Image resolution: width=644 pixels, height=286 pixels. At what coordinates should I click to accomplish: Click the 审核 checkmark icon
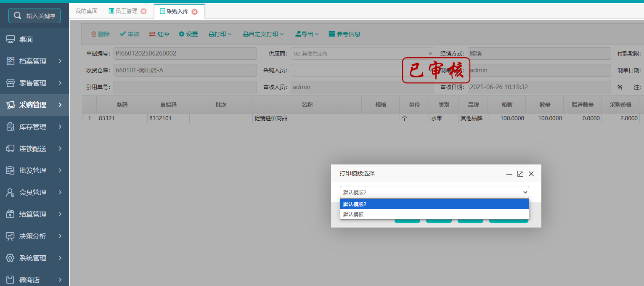pyautogui.click(x=122, y=34)
